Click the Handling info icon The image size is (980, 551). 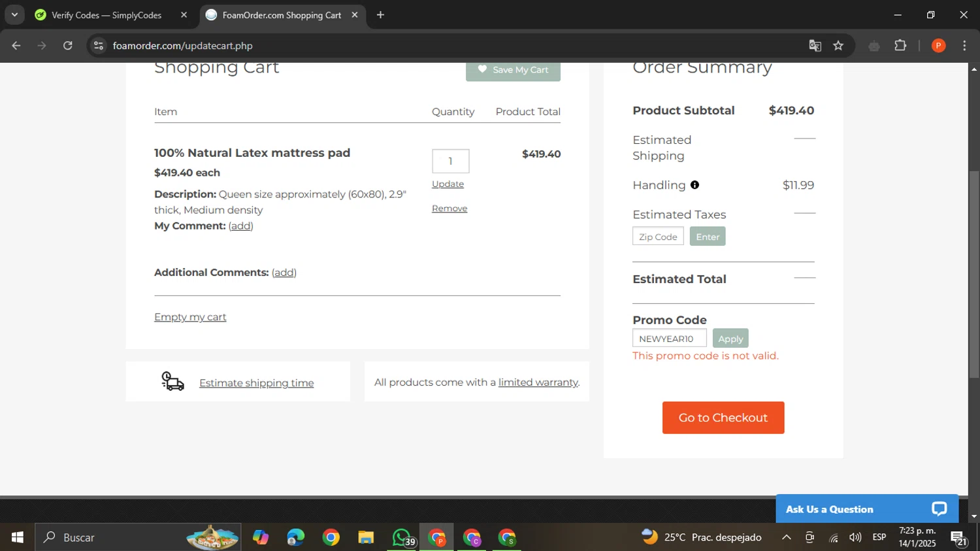694,185
